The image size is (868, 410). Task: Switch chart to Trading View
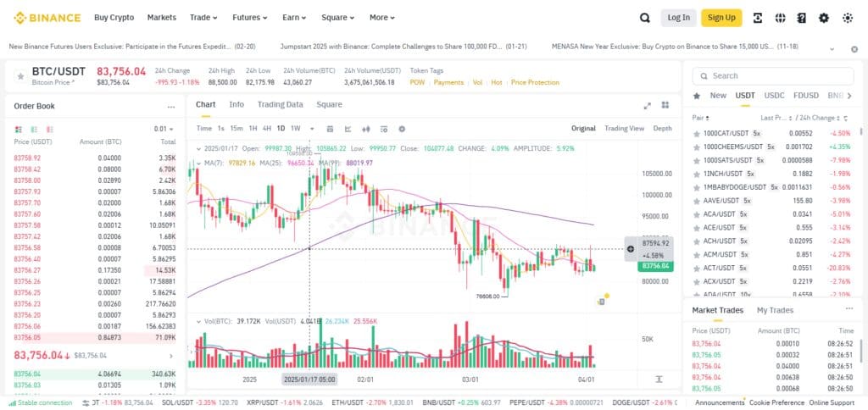625,129
